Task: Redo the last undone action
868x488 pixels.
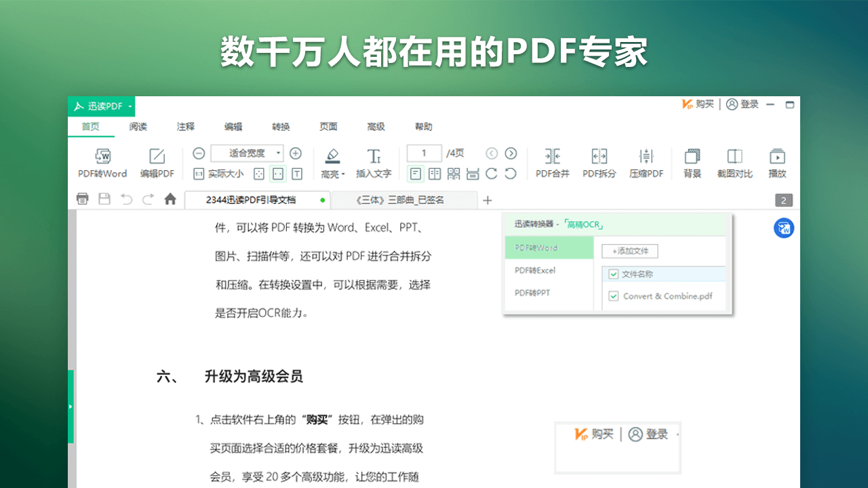Action: (148, 199)
